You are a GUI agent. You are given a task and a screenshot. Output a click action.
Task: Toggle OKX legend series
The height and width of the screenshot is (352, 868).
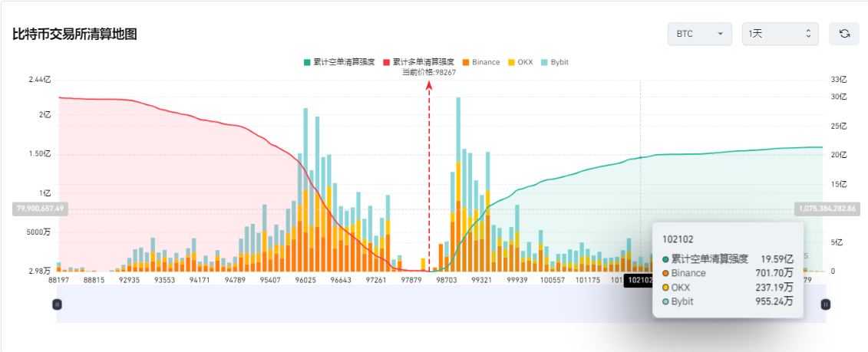(x=520, y=62)
